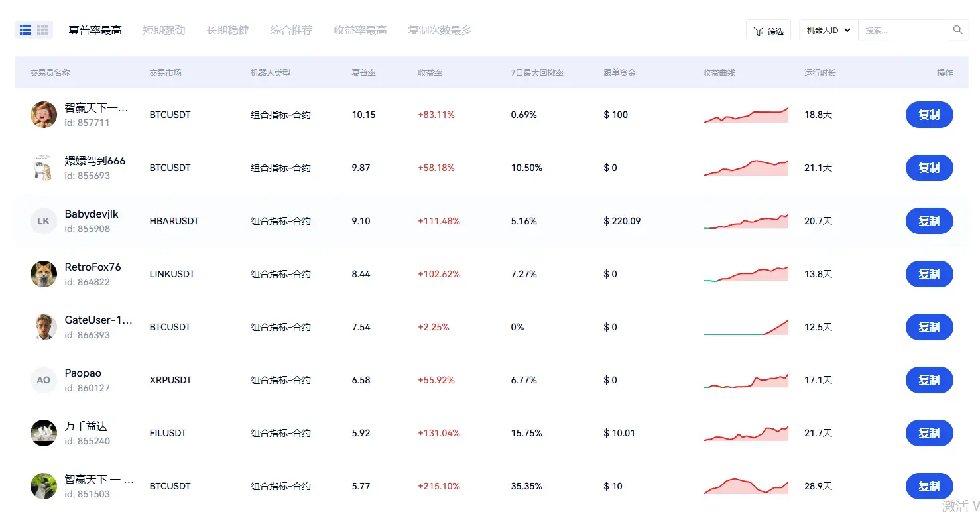Open trader name Babydevjlk

[92, 214]
